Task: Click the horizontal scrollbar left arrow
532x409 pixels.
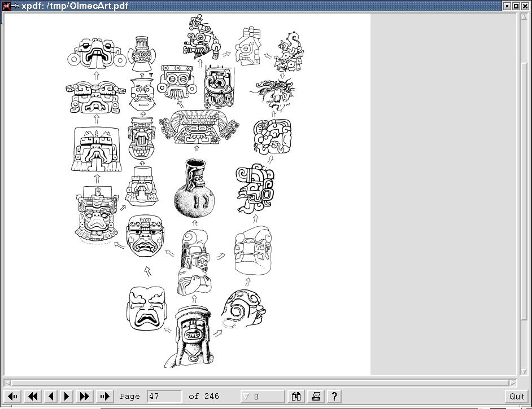Action: tap(7, 382)
